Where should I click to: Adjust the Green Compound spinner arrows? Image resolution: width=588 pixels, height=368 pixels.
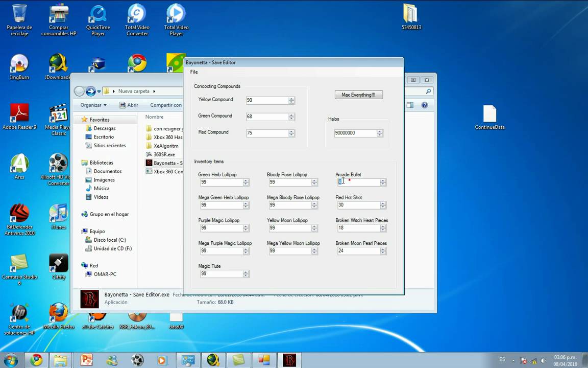(292, 117)
